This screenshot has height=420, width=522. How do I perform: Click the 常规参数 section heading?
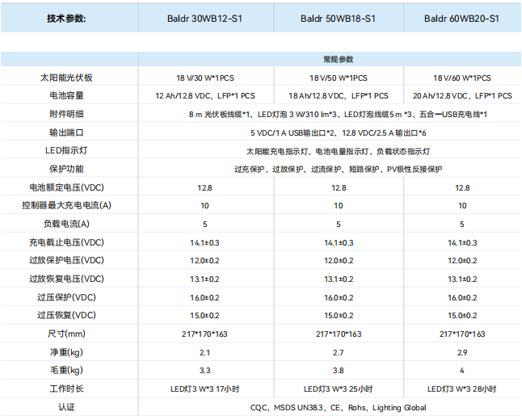(x=339, y=60)
